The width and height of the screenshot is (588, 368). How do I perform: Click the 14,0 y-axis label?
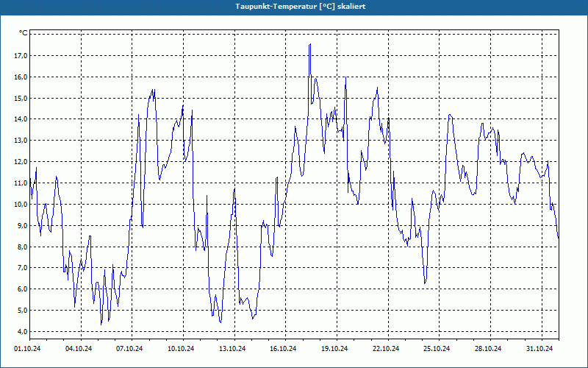(21, 119)
